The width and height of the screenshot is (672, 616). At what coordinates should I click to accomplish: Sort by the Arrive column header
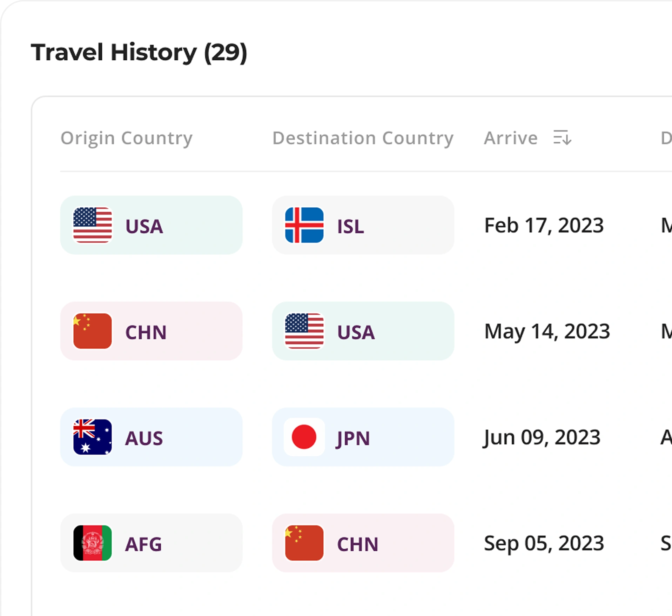pyautogui.click(x=511, y=138)
